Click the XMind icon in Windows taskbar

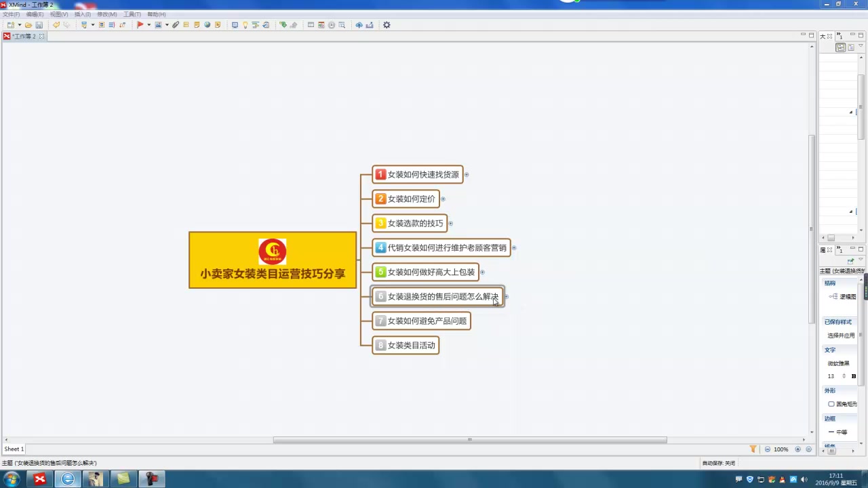tap(40, 479)
